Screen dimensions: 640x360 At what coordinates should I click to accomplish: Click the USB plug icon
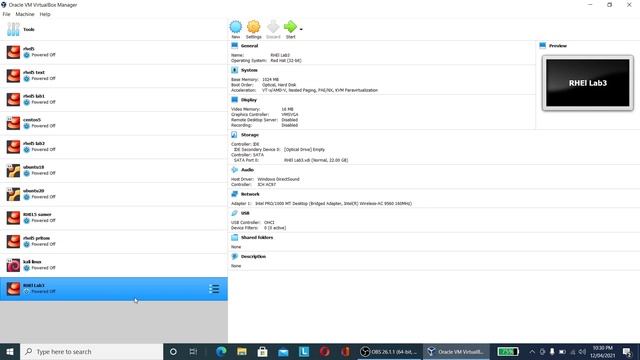point(234,213)
